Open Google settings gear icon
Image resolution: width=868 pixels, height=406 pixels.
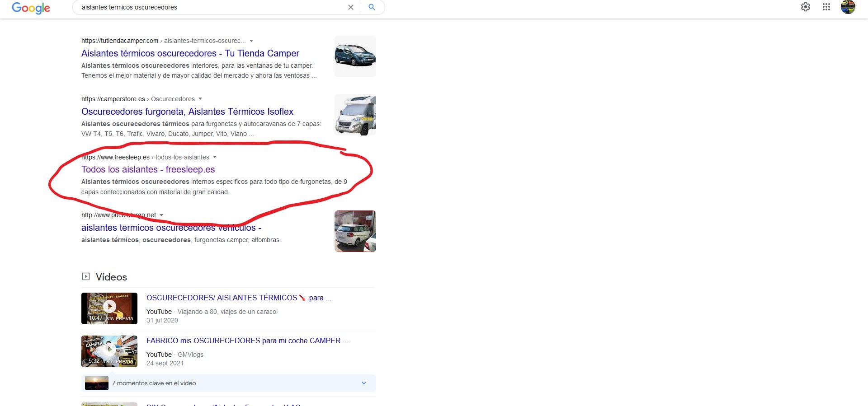click(x=806, y=7)
